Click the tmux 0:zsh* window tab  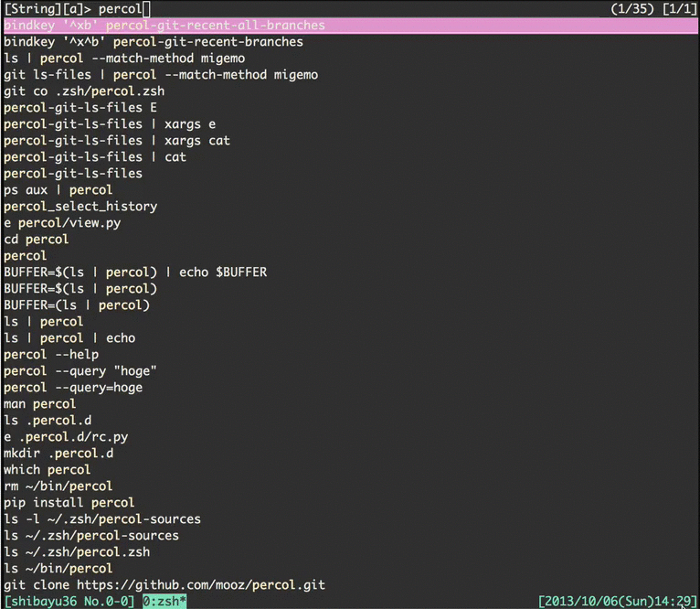164,602
